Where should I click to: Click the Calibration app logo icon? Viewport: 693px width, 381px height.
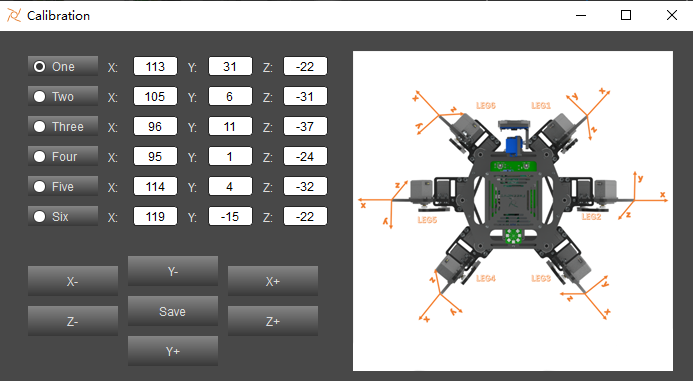pos(14,15)
